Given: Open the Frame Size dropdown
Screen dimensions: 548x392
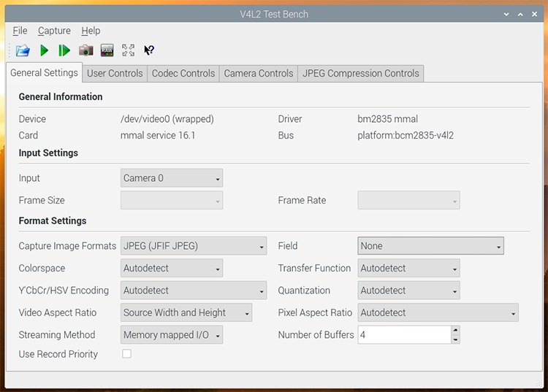Looking at the screenshot, I should point(172,200).
